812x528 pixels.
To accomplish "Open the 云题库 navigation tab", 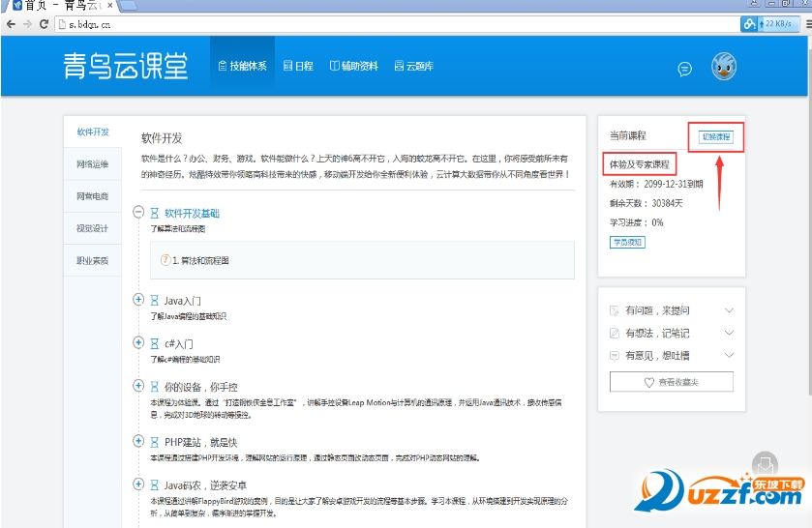I will coord(414,66).
